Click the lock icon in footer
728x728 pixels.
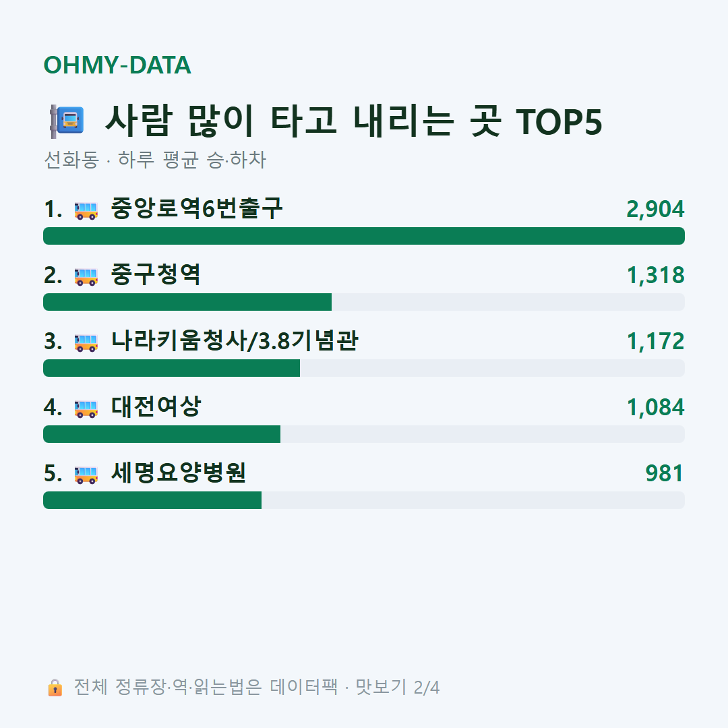pyautogui.click(x=55, y=687)
